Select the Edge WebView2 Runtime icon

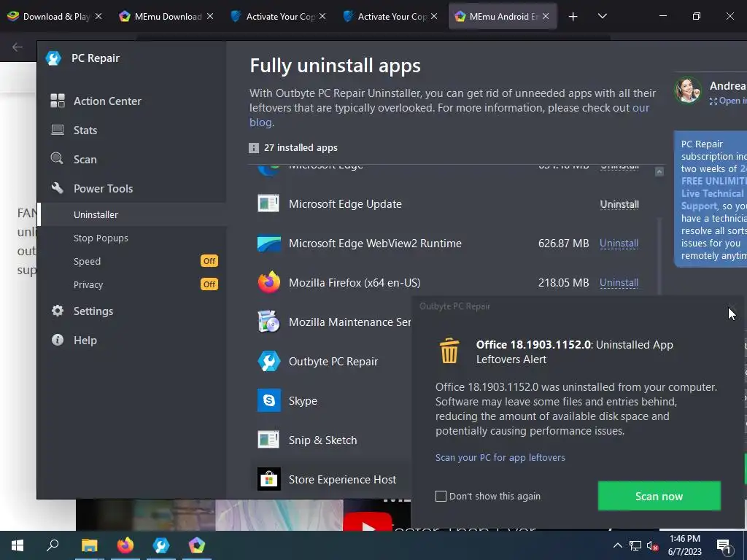click(268, 244)
